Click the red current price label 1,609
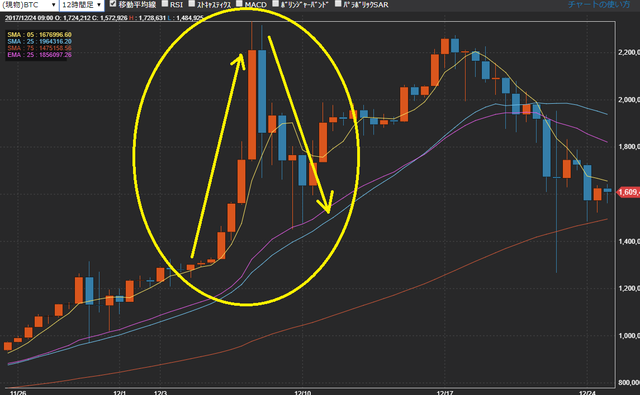Viewport: 640px width, 395px height. point(628,192)
